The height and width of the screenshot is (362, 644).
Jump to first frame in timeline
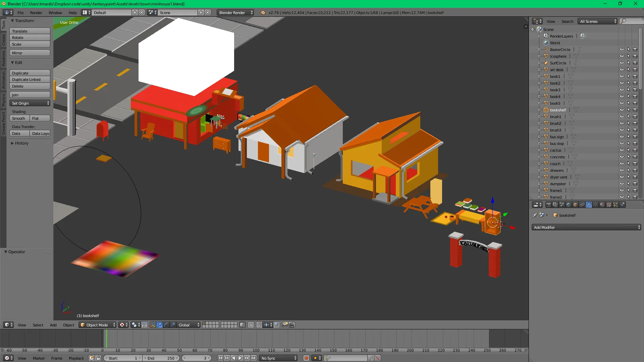point(220,358)
